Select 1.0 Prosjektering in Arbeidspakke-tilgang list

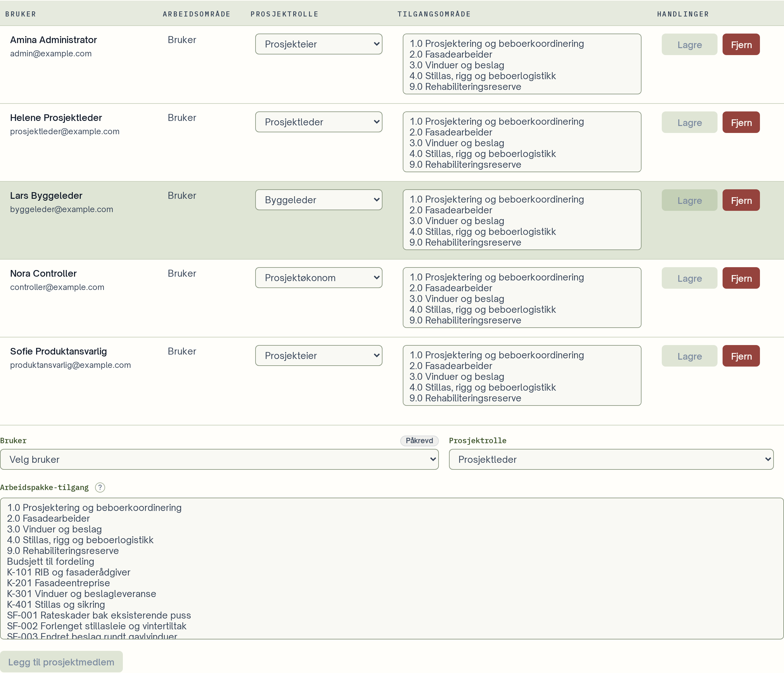392,508
